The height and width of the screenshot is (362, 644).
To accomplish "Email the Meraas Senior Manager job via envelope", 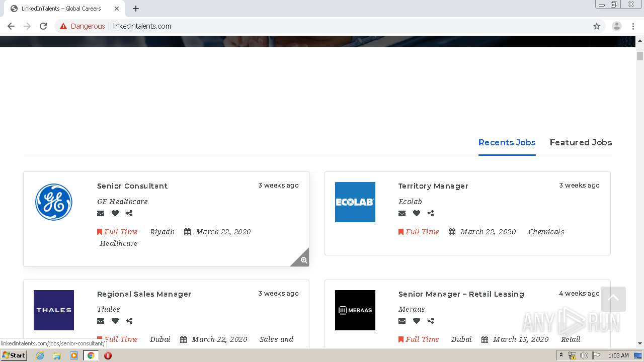I will pyautogui.click(x=402, y=321).
